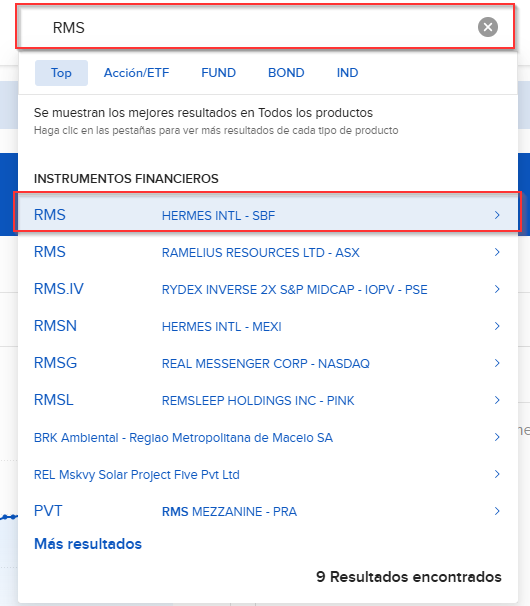530x606 pixels.
Task: Click 'Haga clic en las pestañas' hint text
Action: coord(216,130)
